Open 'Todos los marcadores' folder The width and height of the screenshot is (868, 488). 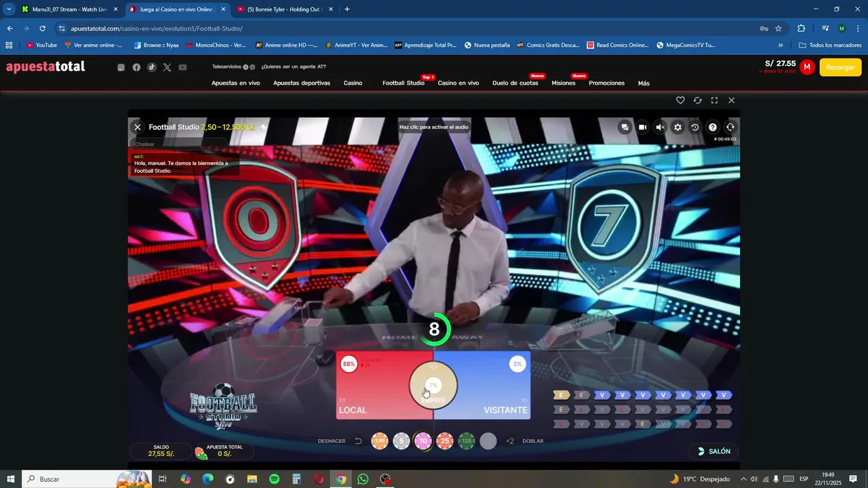[x=830, y=45]
